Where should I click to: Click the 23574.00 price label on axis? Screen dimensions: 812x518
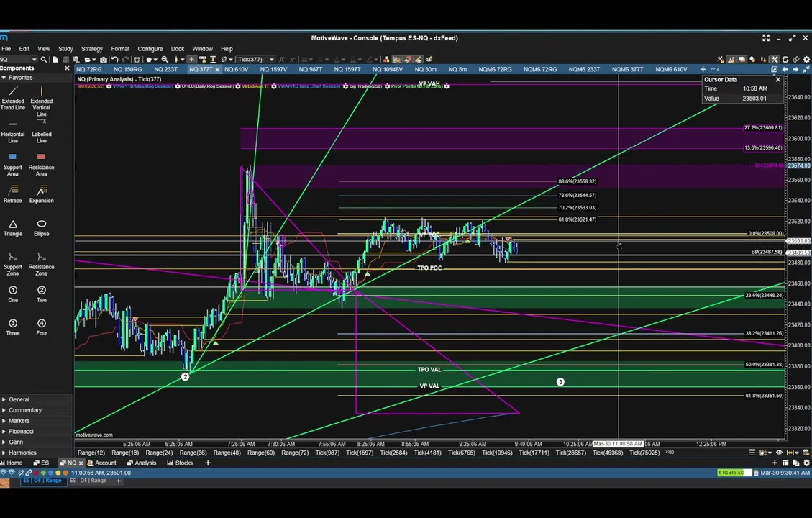click(x=798, y=165)
